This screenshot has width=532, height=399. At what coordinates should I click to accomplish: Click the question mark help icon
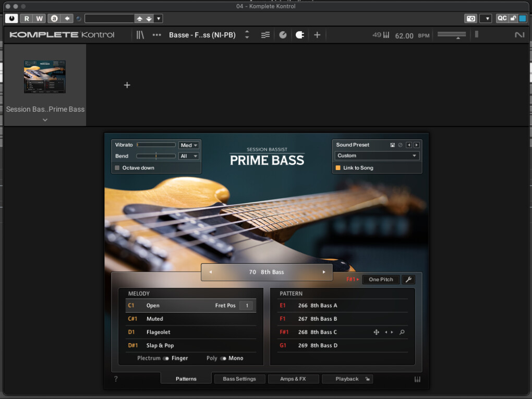coord(116,379)
